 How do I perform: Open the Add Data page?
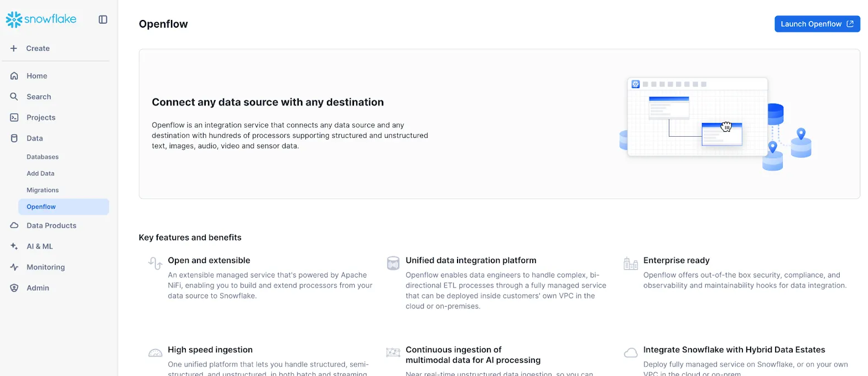[x=40, y=173]
